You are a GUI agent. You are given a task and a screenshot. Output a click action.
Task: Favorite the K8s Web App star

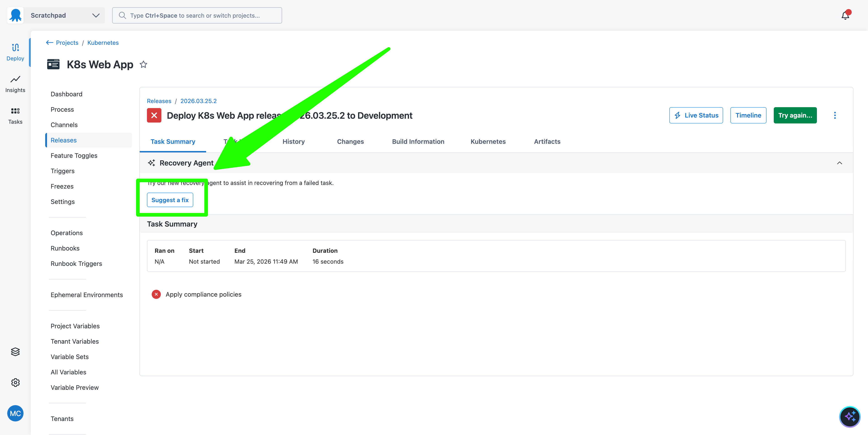tap(144, 64)
